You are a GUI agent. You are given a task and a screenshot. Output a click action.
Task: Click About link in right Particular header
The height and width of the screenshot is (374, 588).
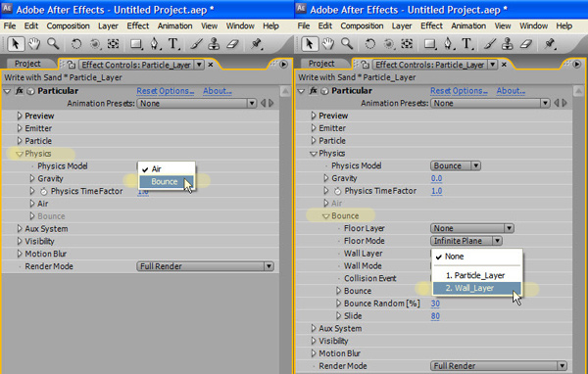click(511, 91)
